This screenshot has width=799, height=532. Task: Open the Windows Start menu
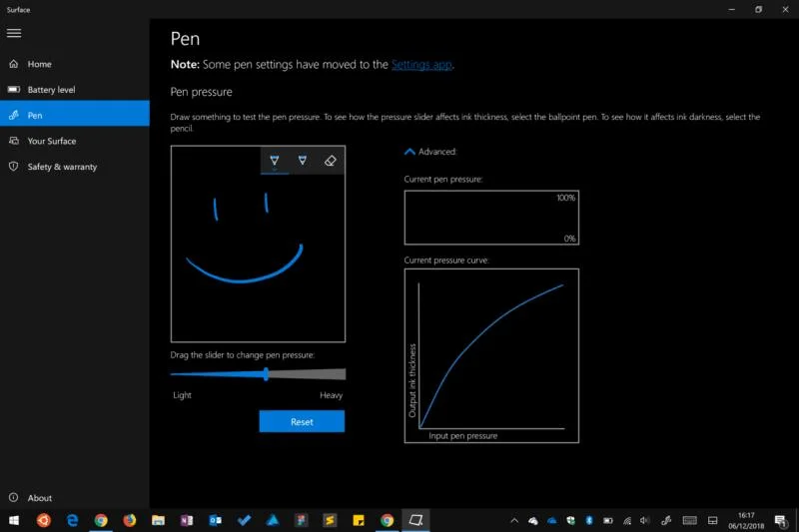14,520
